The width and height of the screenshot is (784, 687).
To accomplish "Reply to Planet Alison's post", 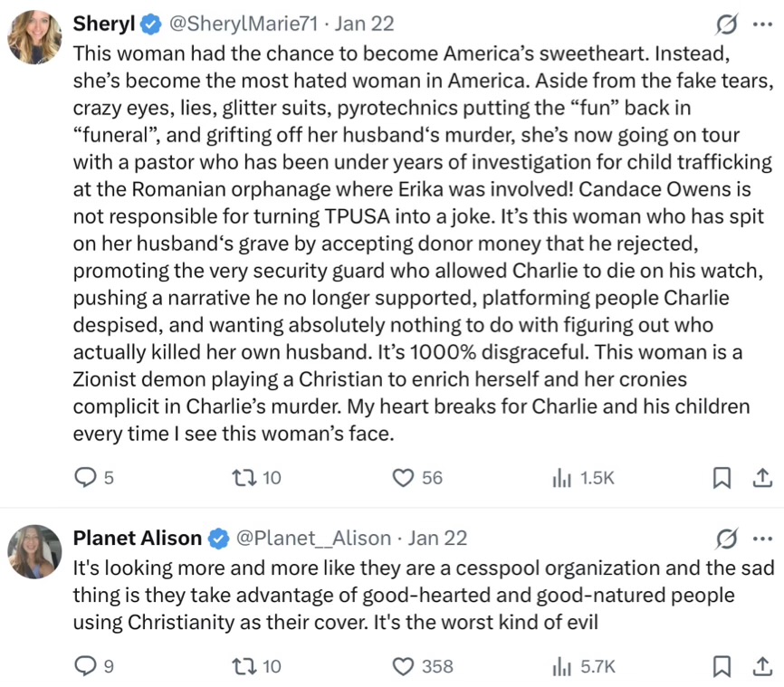I will click(x=84, y=666).
